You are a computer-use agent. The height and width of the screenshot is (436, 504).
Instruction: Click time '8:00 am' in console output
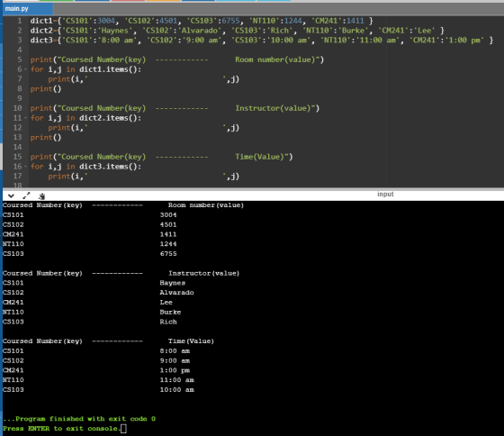[x=175, y=350]
